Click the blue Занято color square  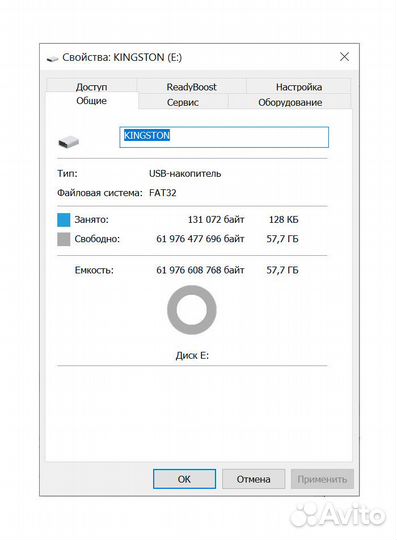(x=64, y=220)
